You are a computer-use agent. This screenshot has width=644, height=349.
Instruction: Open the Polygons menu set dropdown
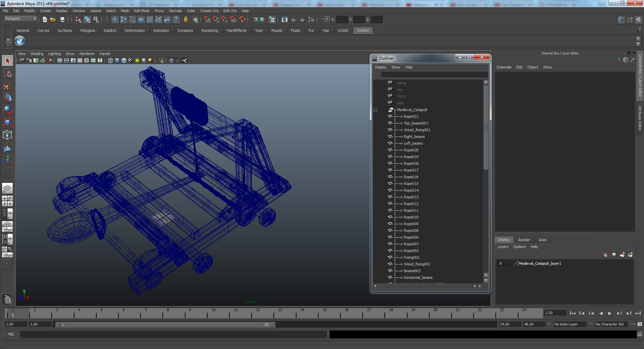pyautogui.click(x=20, y=19)
